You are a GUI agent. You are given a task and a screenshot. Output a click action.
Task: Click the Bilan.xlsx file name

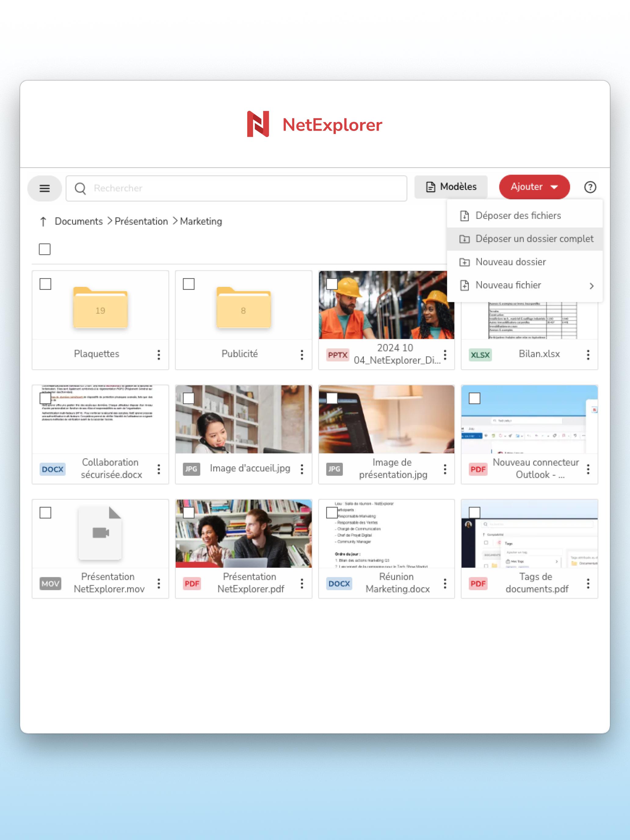tap(539, 354)
